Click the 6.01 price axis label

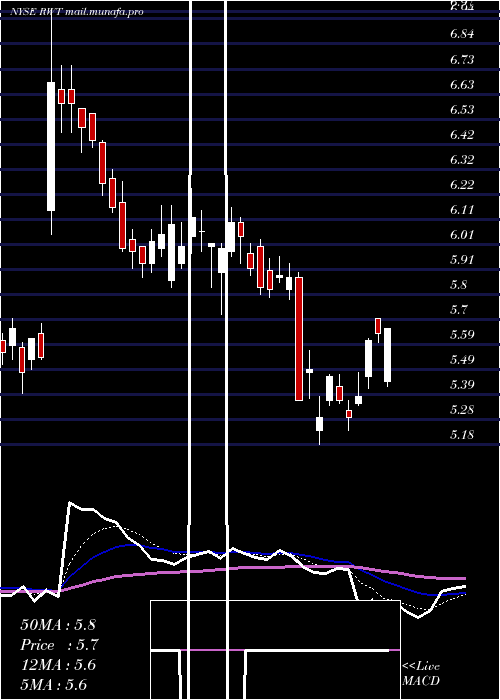click(462, 234)
